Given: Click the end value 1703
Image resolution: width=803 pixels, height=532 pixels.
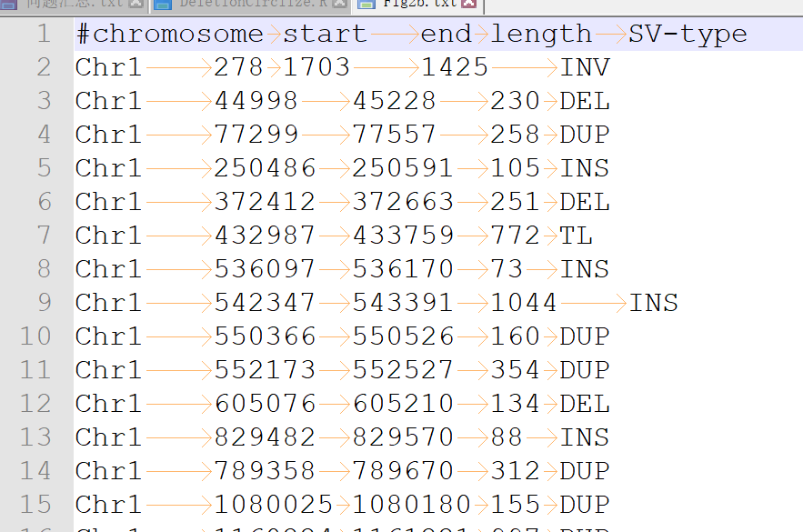Looking at the screenshot, I should [316, 67].
